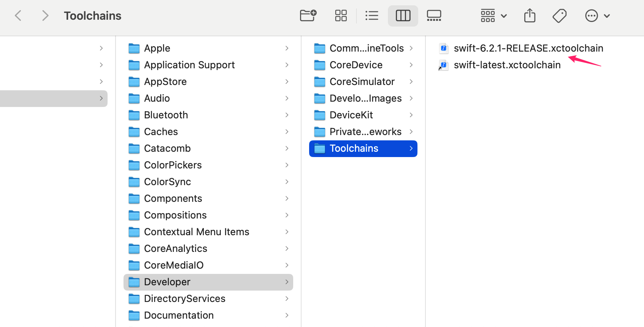Expand the CoreSimulator folder chevron
Image resolution: width=644 pixels, height=327 pixels.
[x=411, y=82]
